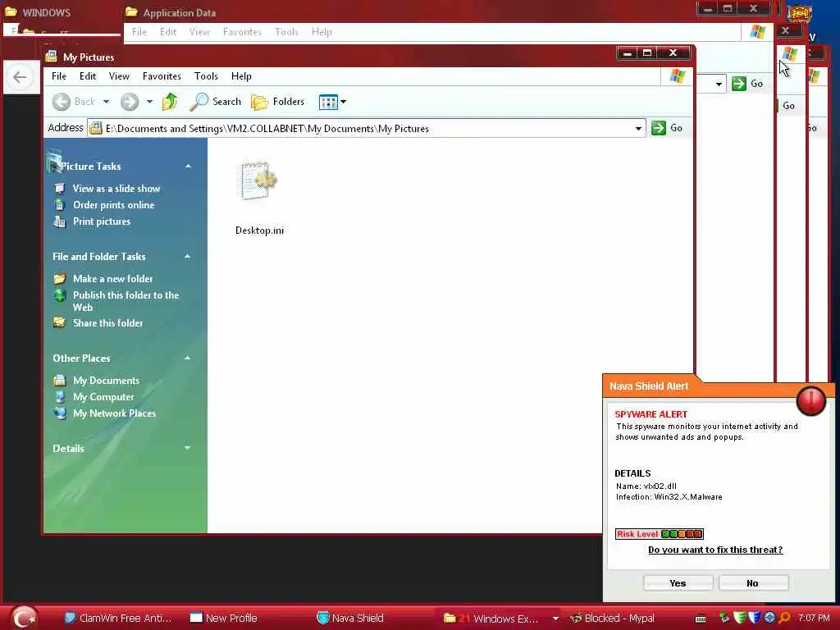Viewport: 840px width, 630px height.
Task: Open Back button history dropdown arrow
Action: (106, 101)
